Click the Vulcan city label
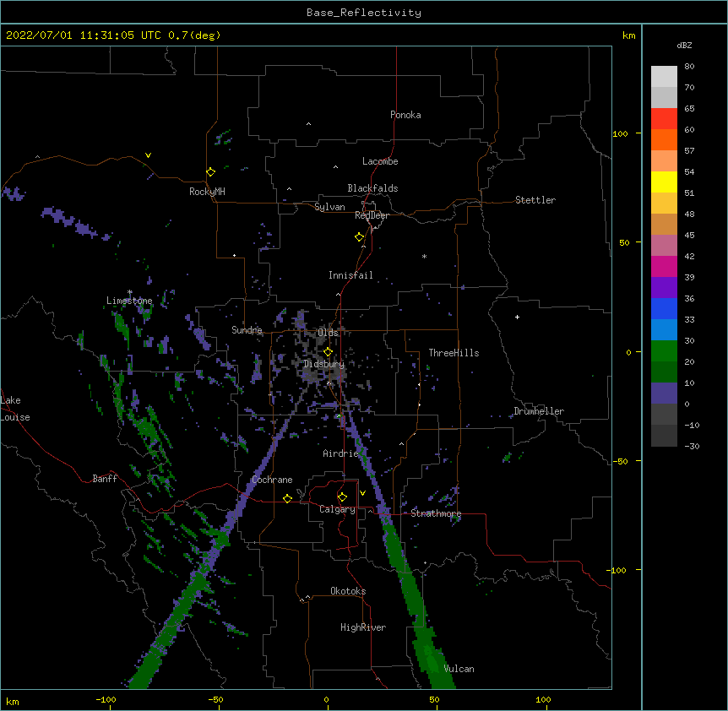 (x=459, y=669)
